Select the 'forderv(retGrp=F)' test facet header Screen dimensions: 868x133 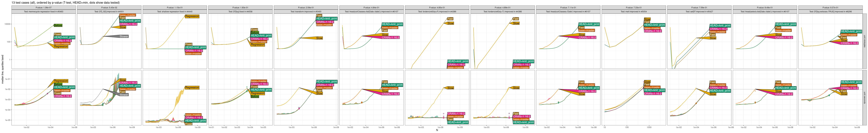tap(437, 12)
